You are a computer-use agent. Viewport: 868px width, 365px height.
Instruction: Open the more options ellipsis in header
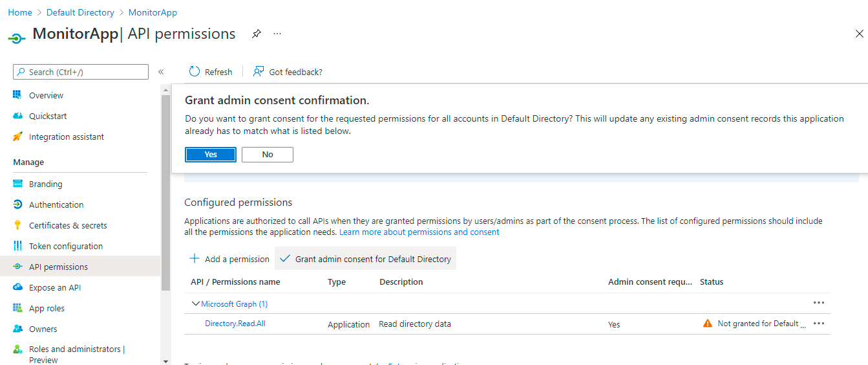[x=277, y=34]
